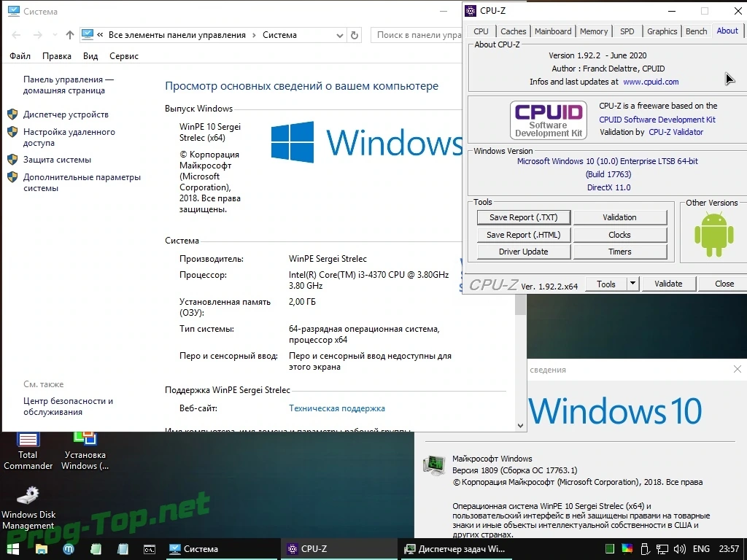Open the Файл menu
The width and height of the screenshot is (747, 560).
pyautogui.click(x=20, y=55)
